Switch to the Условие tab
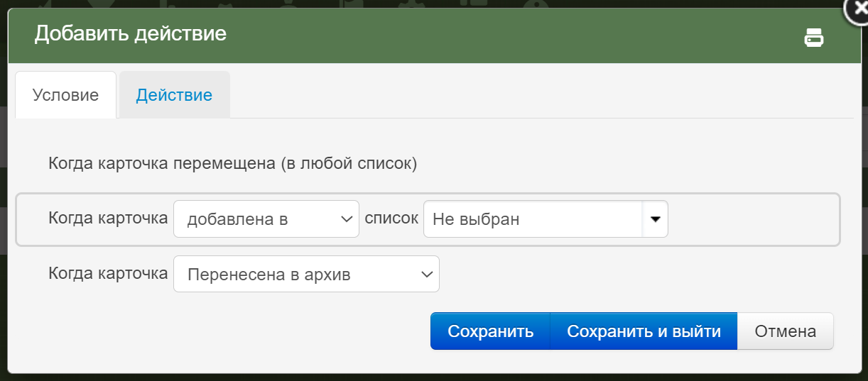This screenshot has width=868, height=381. [65, 95]
